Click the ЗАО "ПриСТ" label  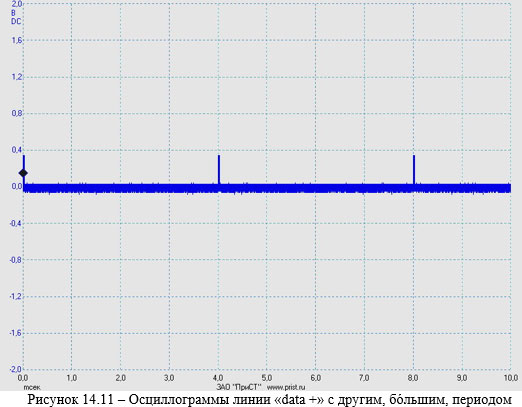(238, 387)
